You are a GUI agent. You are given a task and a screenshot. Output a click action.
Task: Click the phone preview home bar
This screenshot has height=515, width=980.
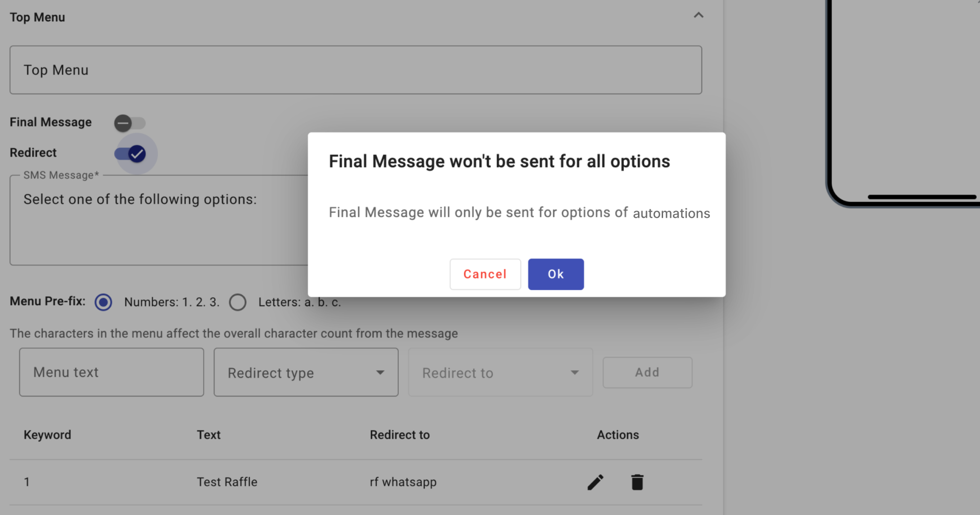pos(922,197)
